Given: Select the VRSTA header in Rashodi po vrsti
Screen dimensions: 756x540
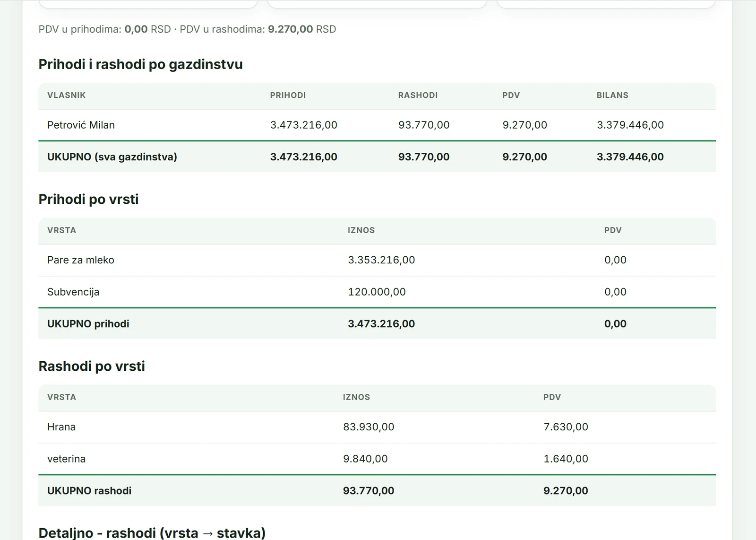Looking at the screenshot, I should click(x=61, y=397).
